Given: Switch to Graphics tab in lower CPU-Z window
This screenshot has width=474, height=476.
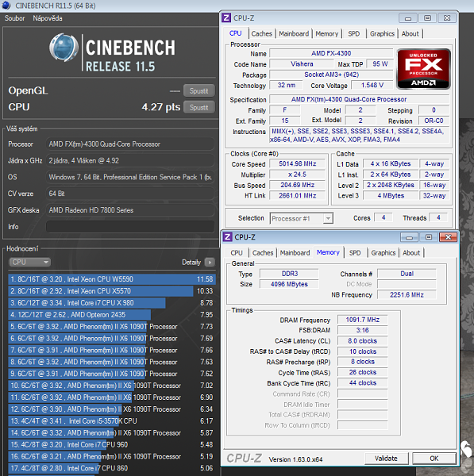Looking at the screenshot, I should point(383,253).
